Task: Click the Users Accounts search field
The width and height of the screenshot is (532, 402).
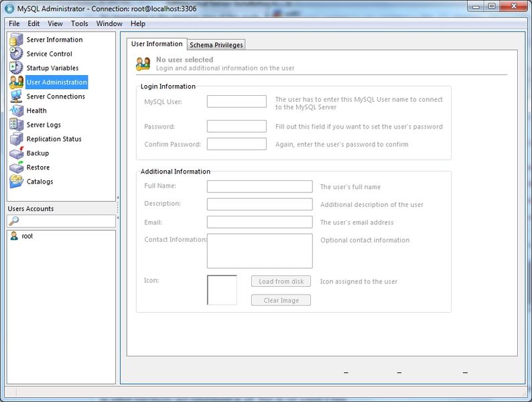Action: [62, 221]
